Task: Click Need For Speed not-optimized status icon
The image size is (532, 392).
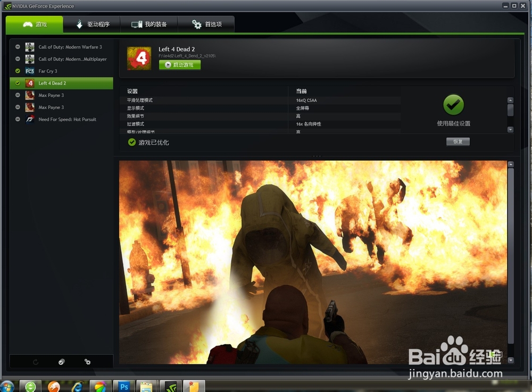Action: click(18, 119)
